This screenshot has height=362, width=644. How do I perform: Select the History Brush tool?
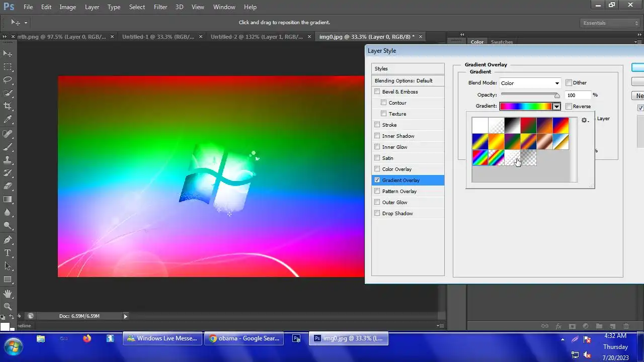pyautogui.click(x=8, y=173)
